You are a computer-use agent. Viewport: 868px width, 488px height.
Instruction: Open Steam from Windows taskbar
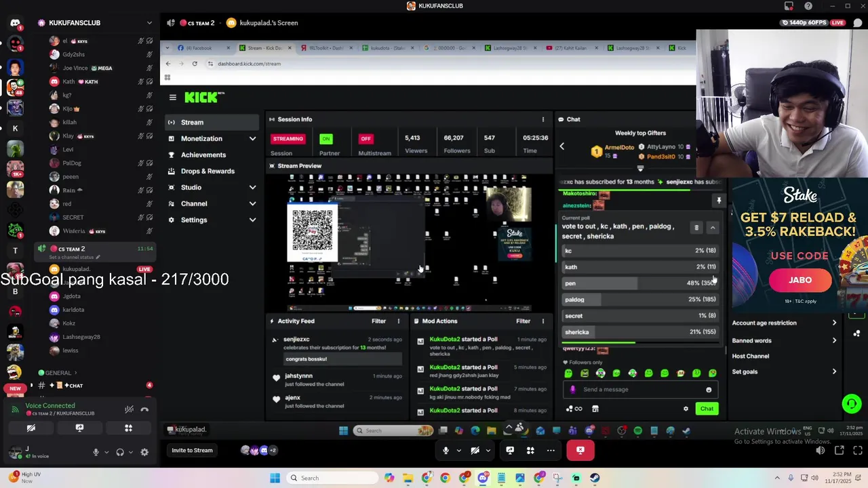coord(595,479)
